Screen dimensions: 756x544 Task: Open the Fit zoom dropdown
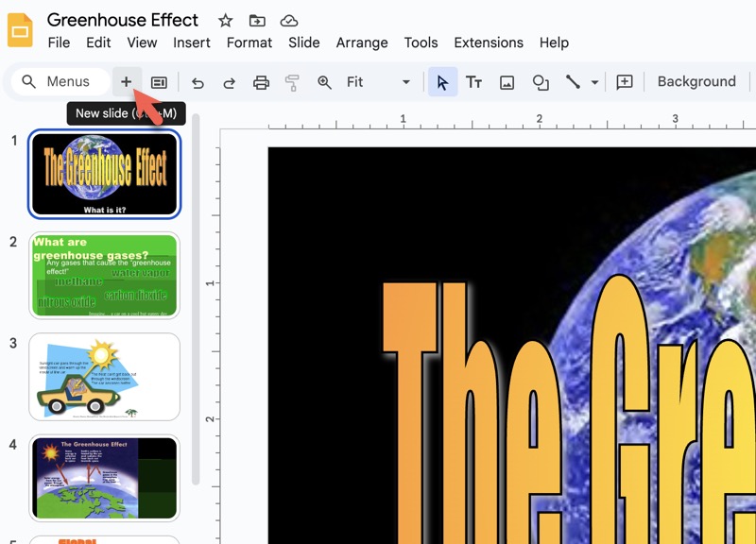(379, 82)
